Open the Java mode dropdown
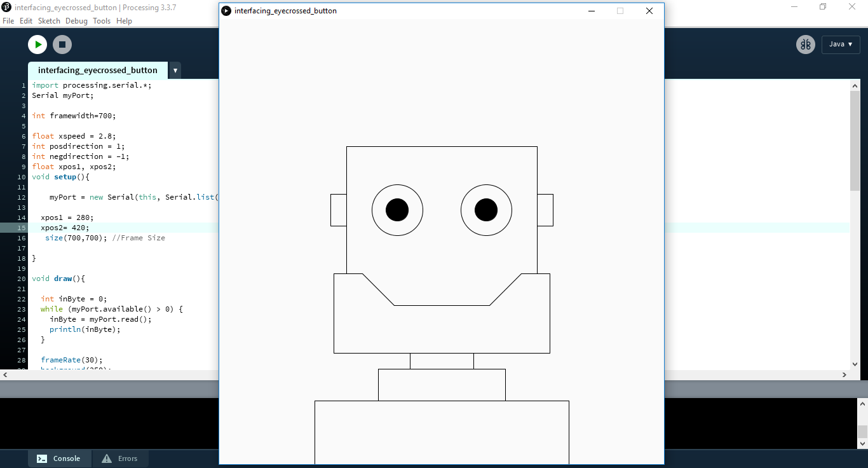This screenshot has width=868, height=468. click(x=841, y=45)
